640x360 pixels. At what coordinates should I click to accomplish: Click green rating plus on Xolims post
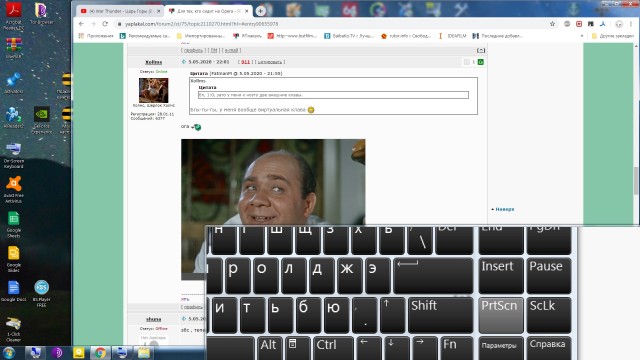(481, 62)
